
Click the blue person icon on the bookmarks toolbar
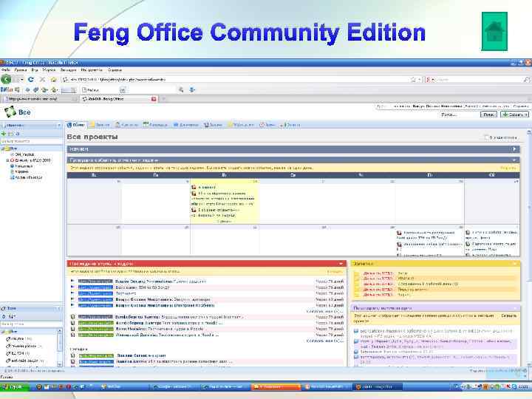[x=192, y=89]
